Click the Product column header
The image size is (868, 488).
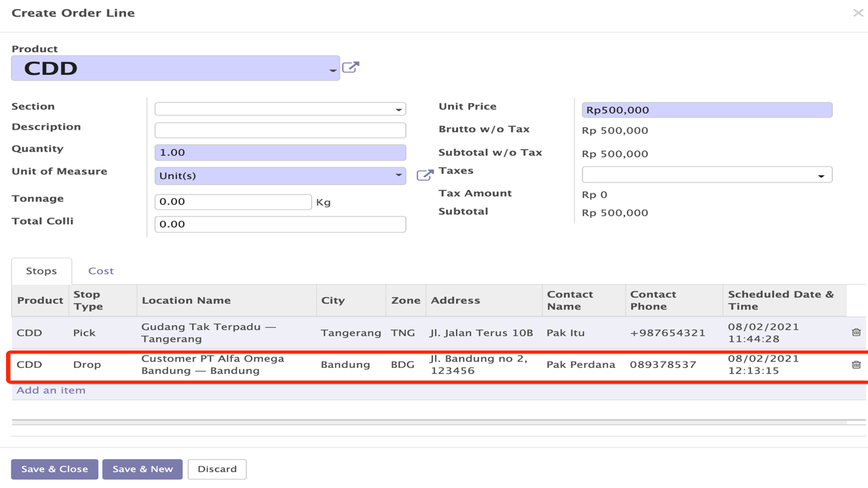pos(40,301)
